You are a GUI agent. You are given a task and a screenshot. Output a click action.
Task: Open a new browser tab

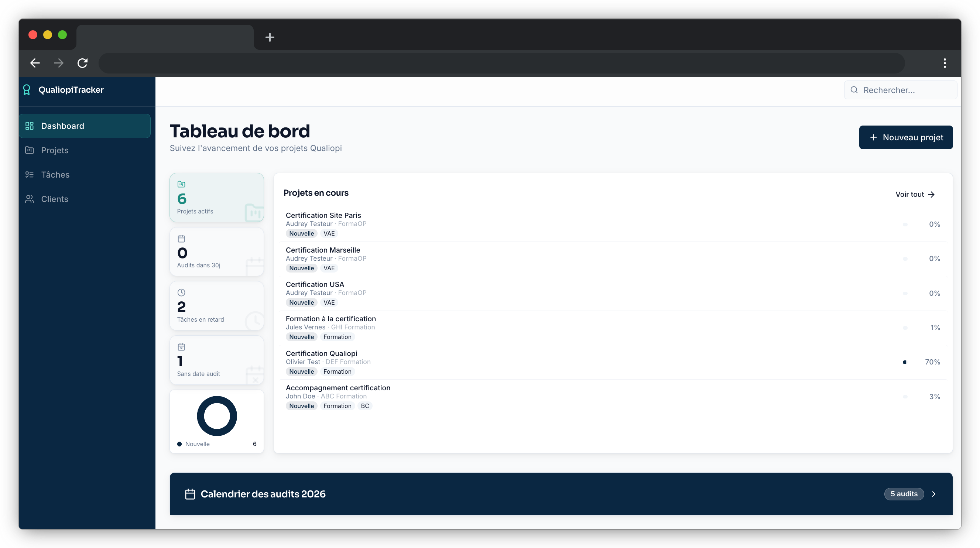[270, 37]
